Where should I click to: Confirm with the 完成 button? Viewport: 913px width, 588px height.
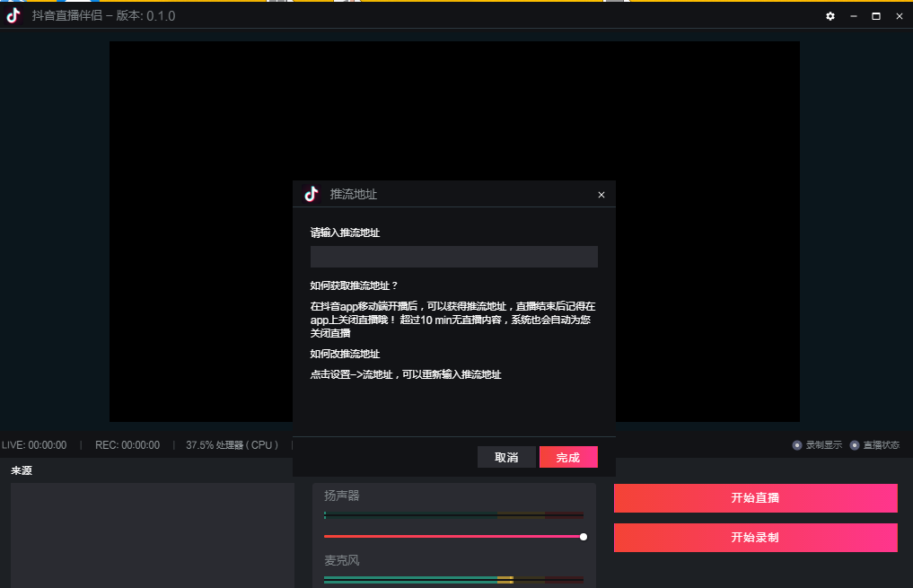pyautogui.click(x=567, y=458)
